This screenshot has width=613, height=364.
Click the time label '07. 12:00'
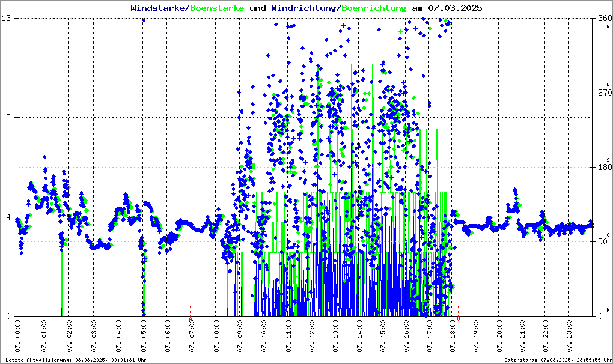coord(311,336)
